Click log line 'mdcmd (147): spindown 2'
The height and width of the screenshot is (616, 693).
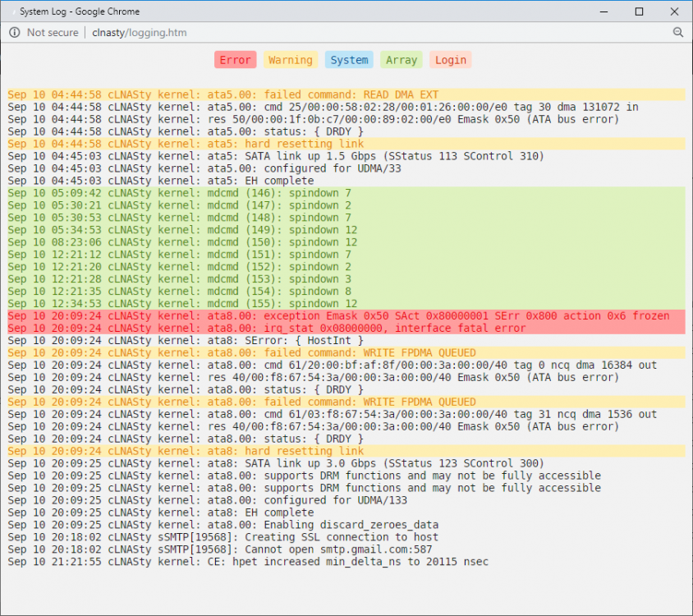(x=346, y=205)
